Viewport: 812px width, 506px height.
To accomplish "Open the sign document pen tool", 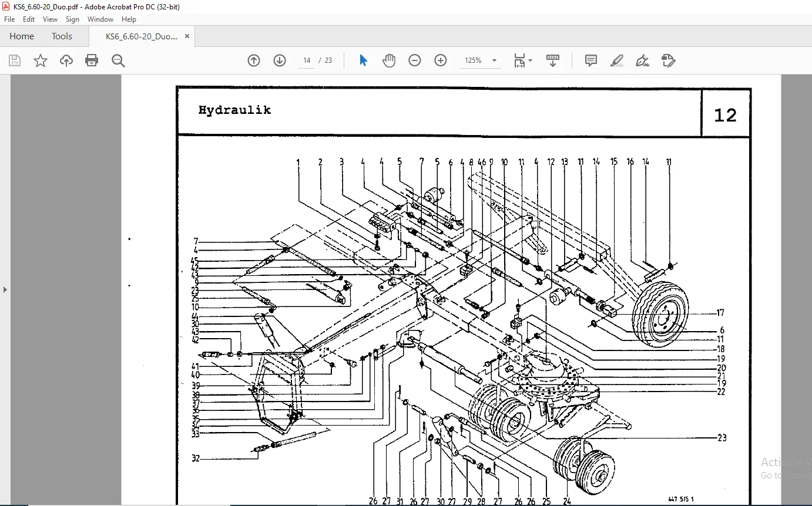I will 642,60.
